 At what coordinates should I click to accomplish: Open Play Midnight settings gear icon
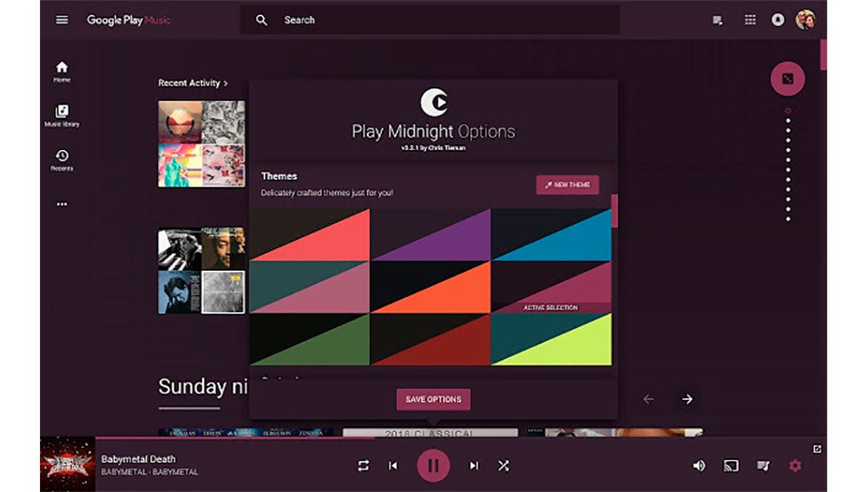tap(794, 466)
